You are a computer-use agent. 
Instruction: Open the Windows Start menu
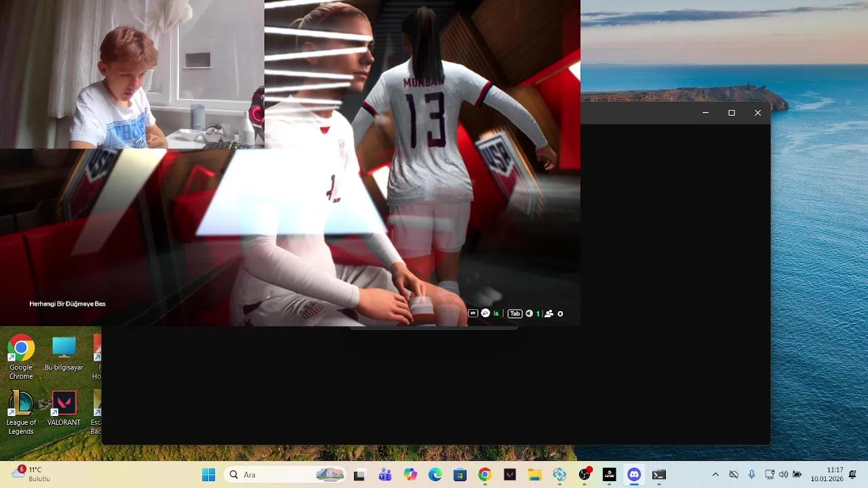click(x=208, y=474)
